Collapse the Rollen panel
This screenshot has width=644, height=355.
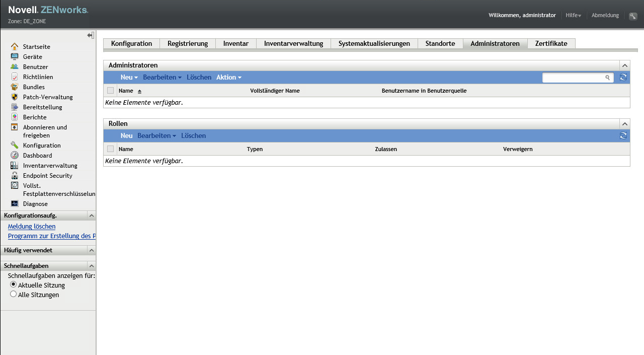pos(624,124)
